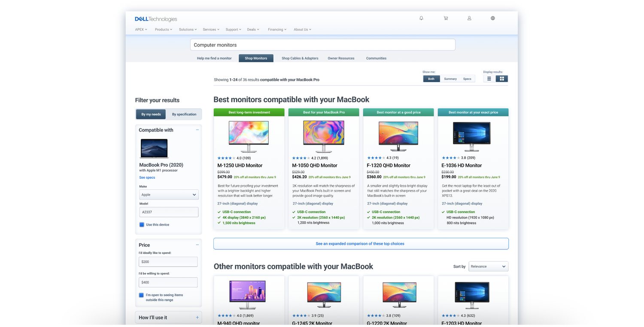Open the Support menu

click(234, 30)
